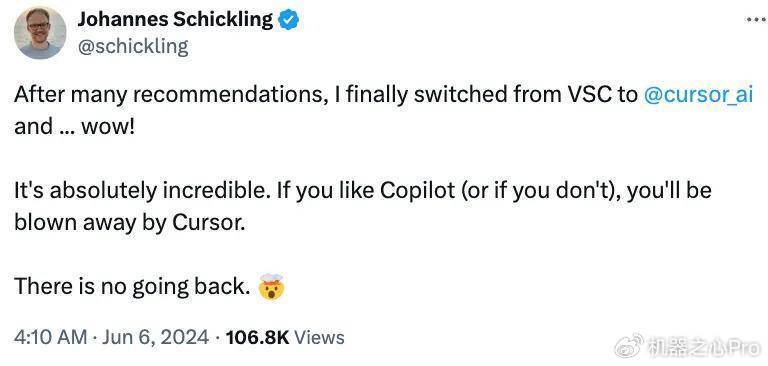
Task: Click the "and ... wow!" line
Action: click(x=73, y=127)
